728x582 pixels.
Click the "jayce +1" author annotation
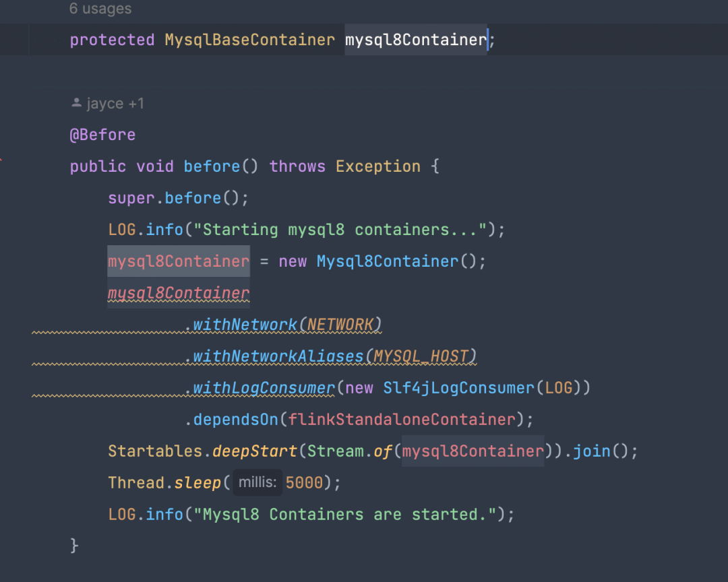pos(115,104)
